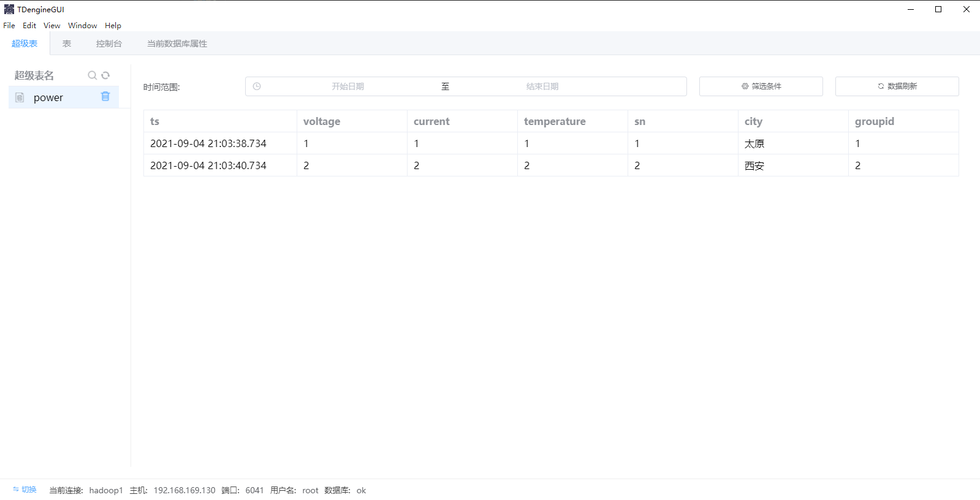
Task: Open the 当前数据库属性 tab
Action: (177, 44)
